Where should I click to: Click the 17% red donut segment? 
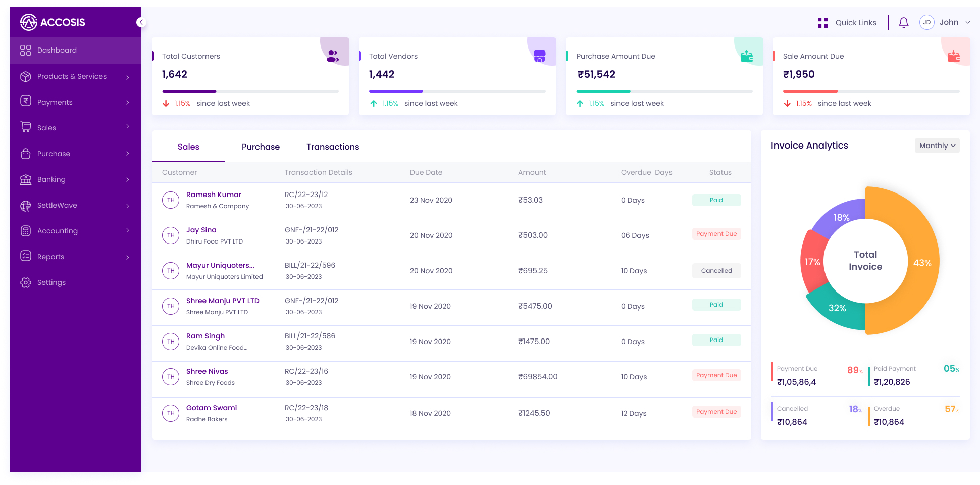coord(812,262)
